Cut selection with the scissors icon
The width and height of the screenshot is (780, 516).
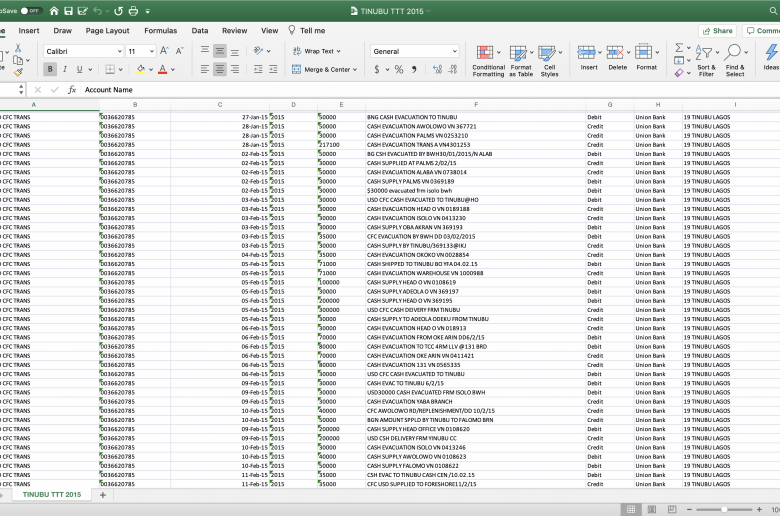point(18,48)
